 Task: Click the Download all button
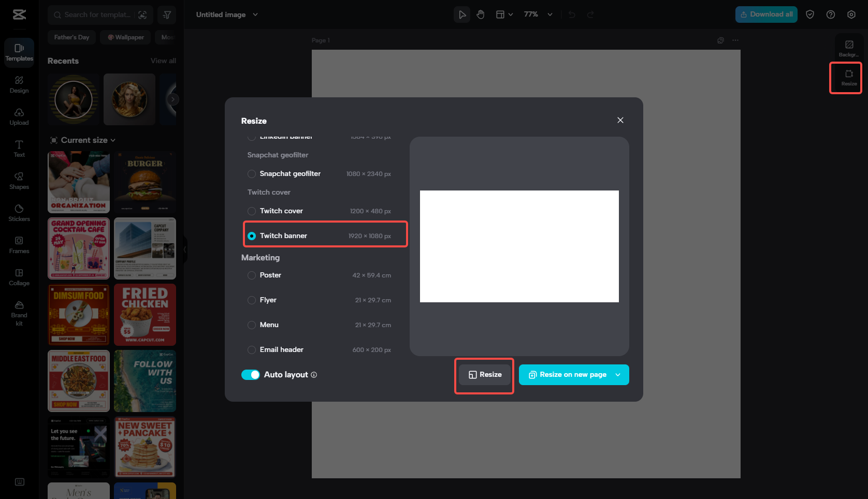point(766,14)
